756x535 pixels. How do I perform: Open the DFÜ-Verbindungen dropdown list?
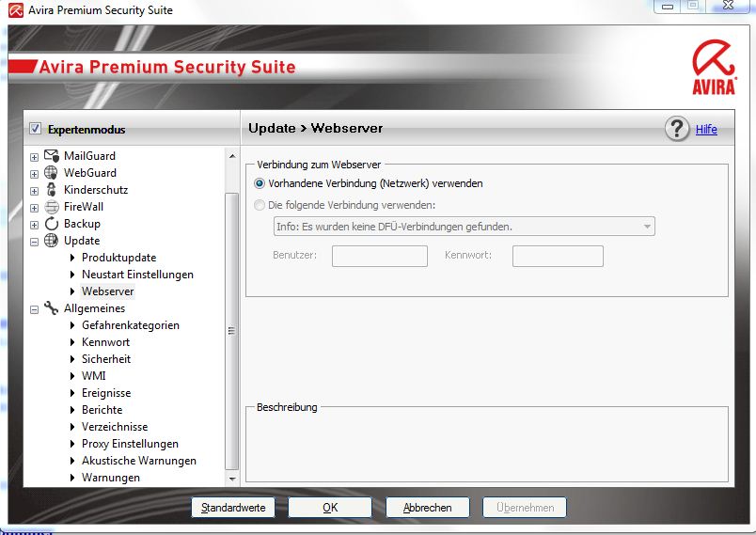point(647,227)
